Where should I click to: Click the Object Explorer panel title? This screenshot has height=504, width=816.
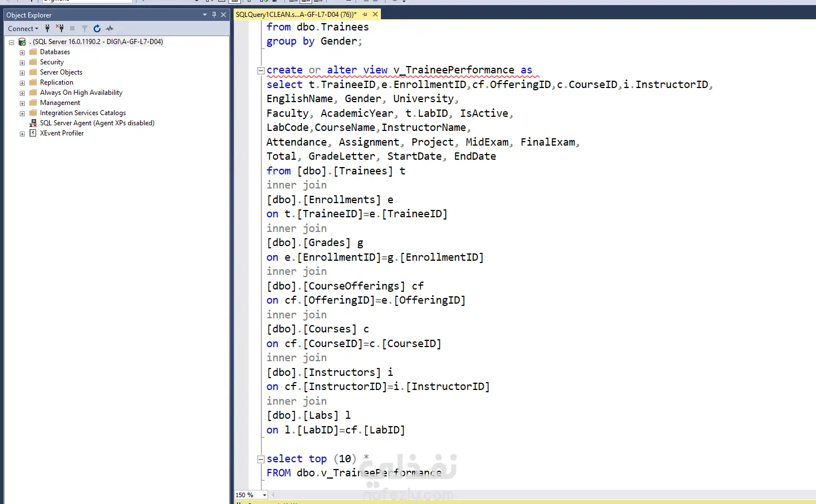pyautogui.click(x=29, y=15)
